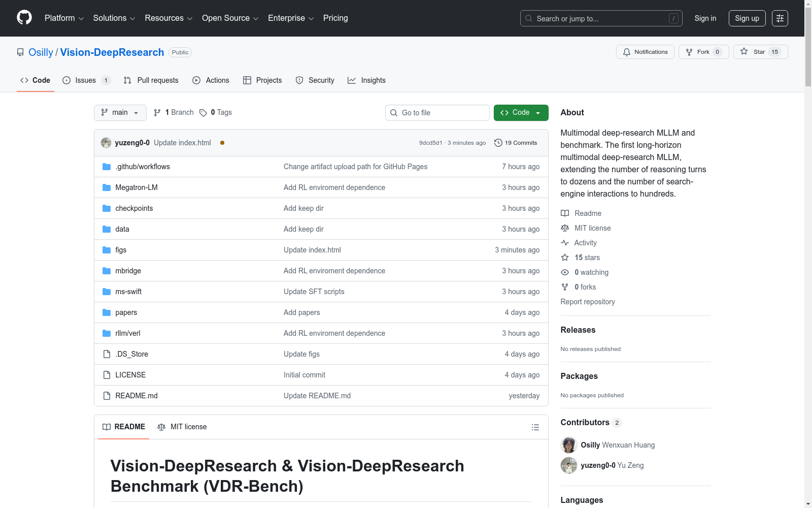Open the Security tab
This screenshot has height=508, width=812.
coord(315,80)
